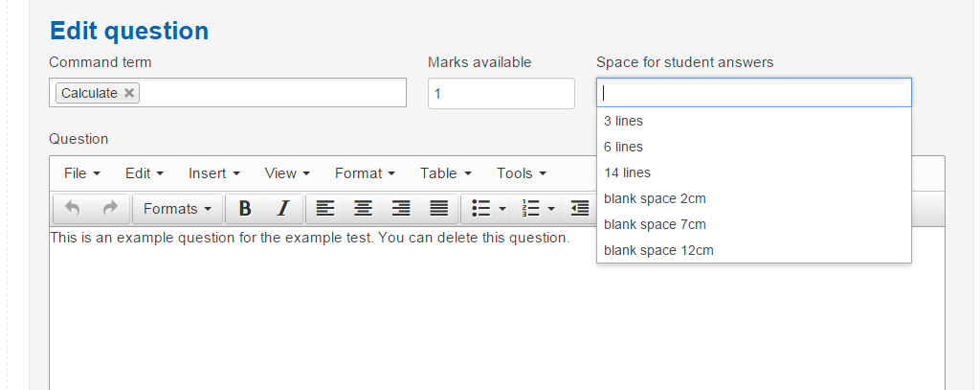The image size is (980, 390).
Task: Justify the text
Action: pyautogui.click(x=438, y=209)
